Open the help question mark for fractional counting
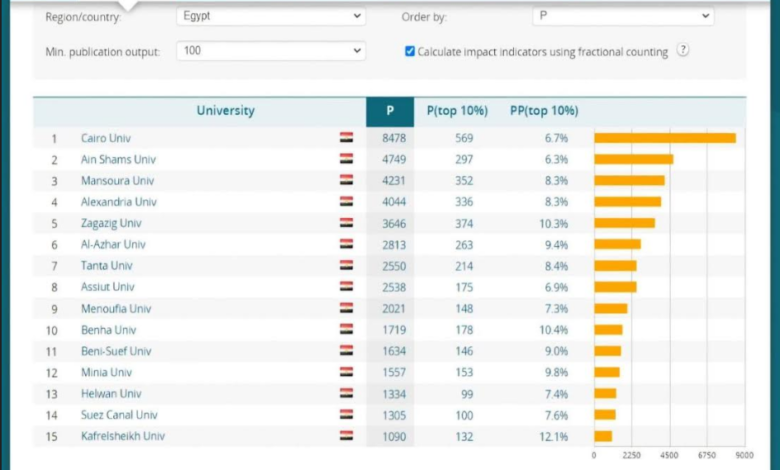The image size is (780, 470). (x=683, y=50)
